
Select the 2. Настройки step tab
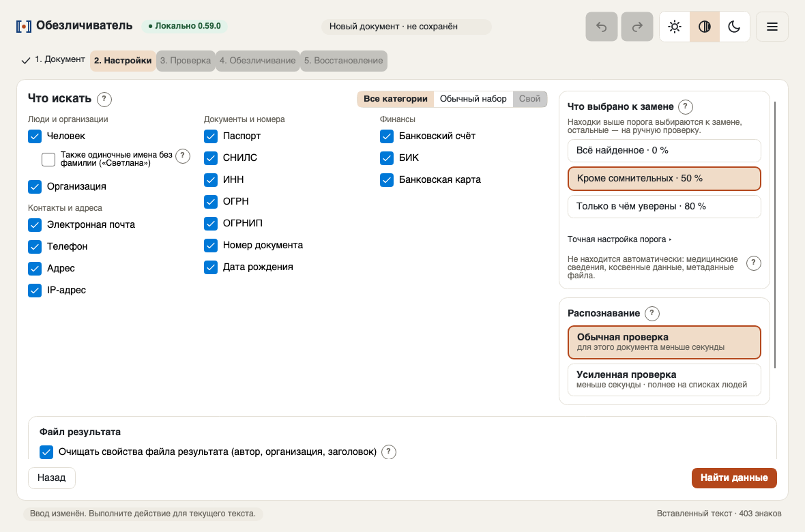pyautogui.click(x=123, y=61)
